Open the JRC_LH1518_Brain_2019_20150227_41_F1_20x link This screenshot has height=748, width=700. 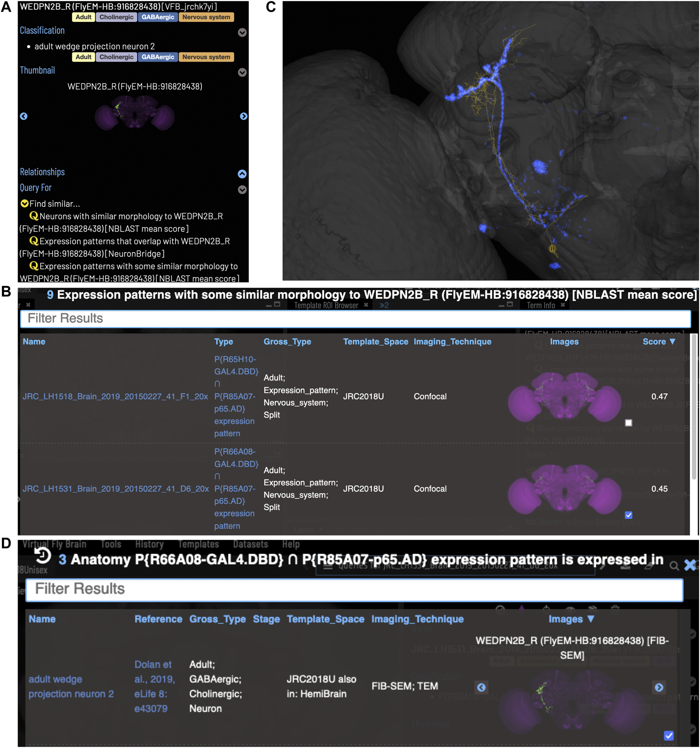click(x=115, y=396)
